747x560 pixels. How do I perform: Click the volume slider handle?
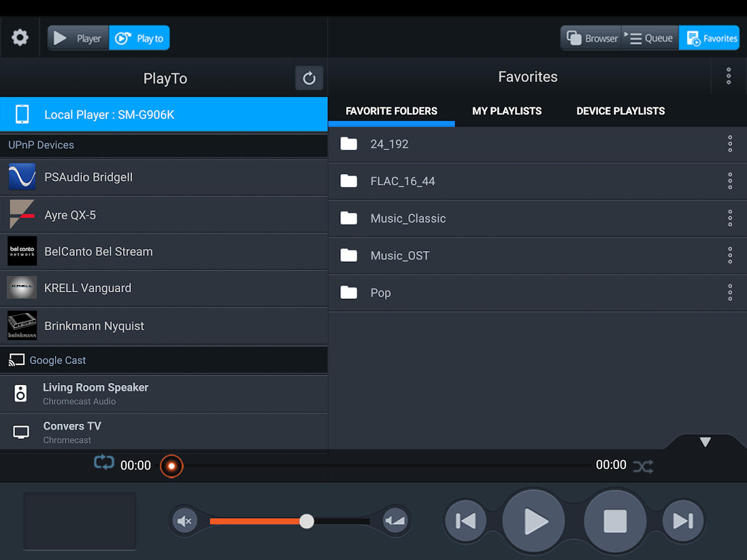(x=306, y=521)
